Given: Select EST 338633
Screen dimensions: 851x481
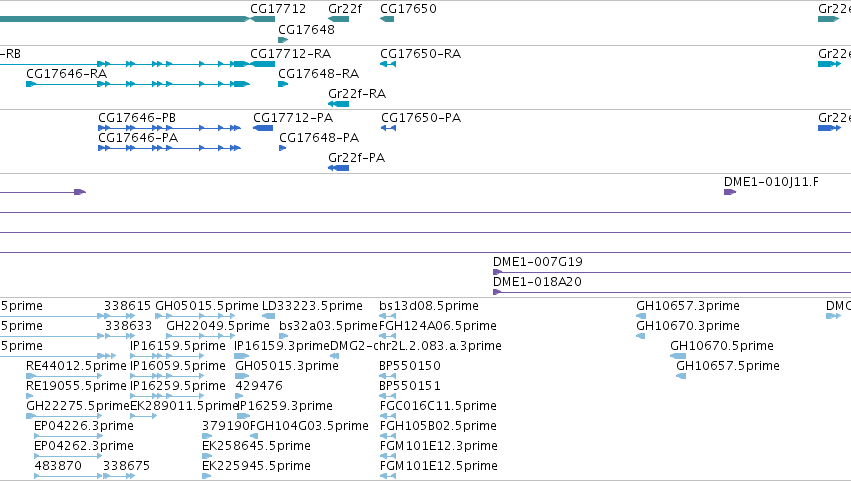Looking at the screenshot, I should (x=128, y=326).
